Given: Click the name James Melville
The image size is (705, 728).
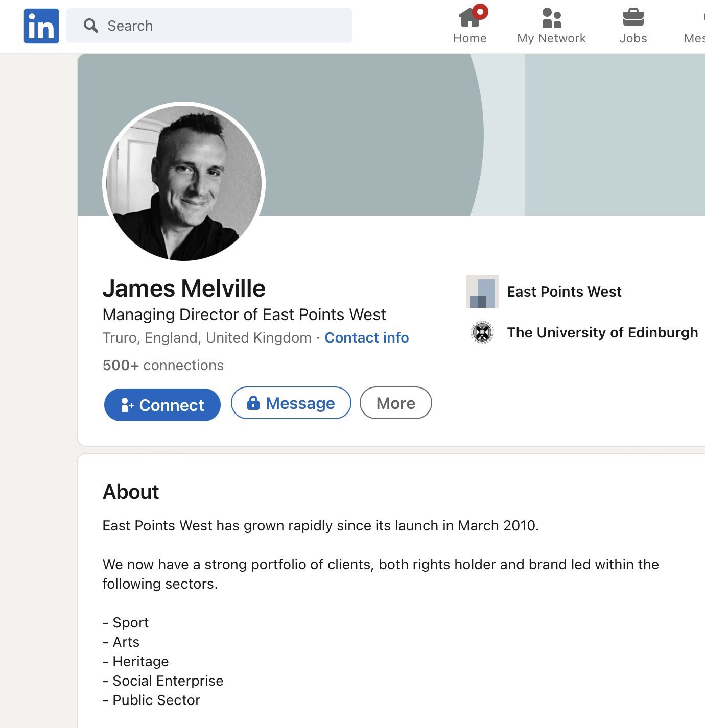Looking at the screenshot, I should tap(184, 288).
